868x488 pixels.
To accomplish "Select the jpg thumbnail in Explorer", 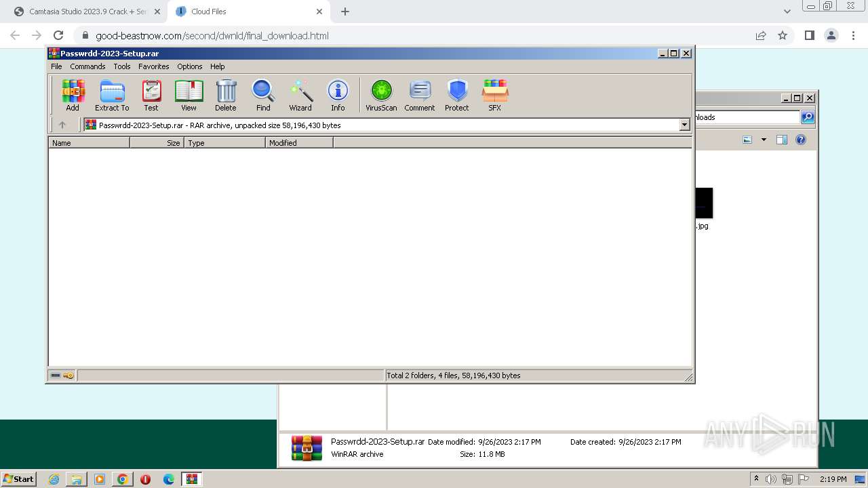I will (704, 203).
